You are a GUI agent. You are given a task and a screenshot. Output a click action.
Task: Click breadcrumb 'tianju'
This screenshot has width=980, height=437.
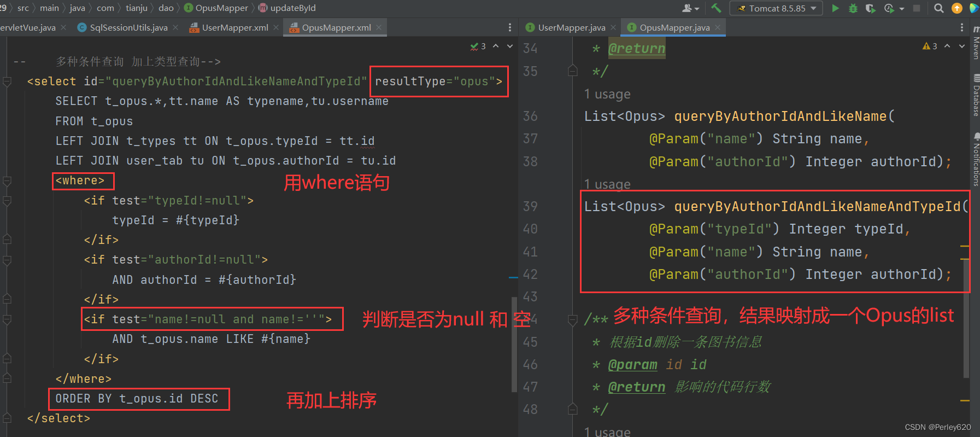coord(137,8)
